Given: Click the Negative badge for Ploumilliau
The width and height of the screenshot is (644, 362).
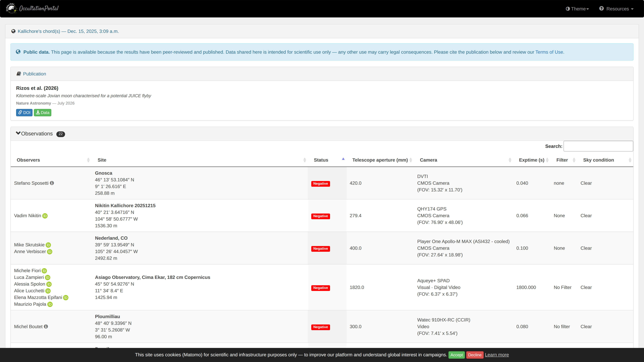Looking at the screenshot, I should tap(320, 327).
